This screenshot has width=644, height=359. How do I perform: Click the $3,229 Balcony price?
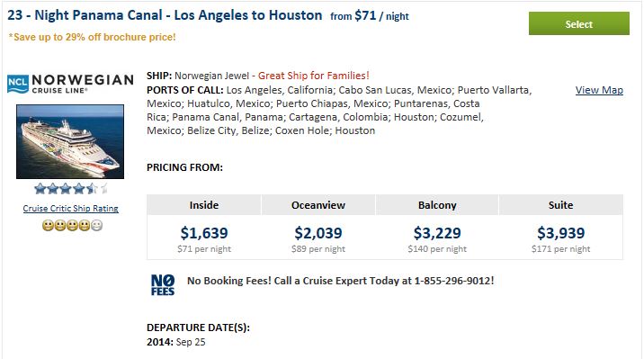coord(437,233)
